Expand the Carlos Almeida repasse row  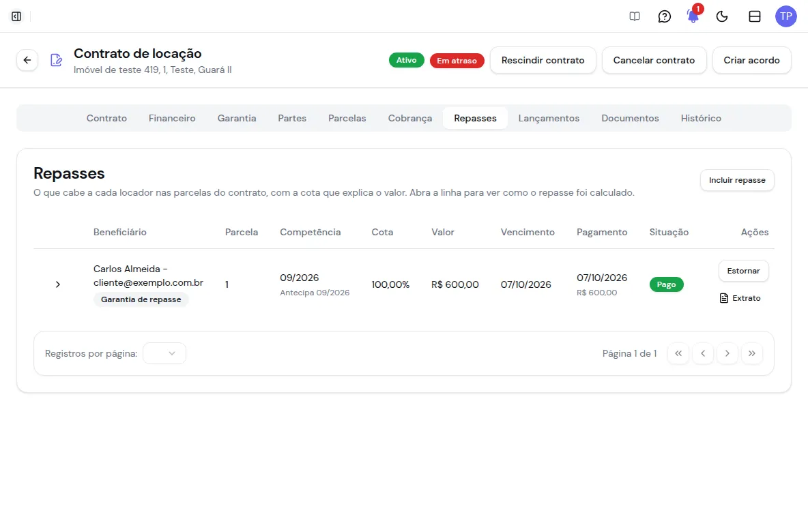[58, 284]
